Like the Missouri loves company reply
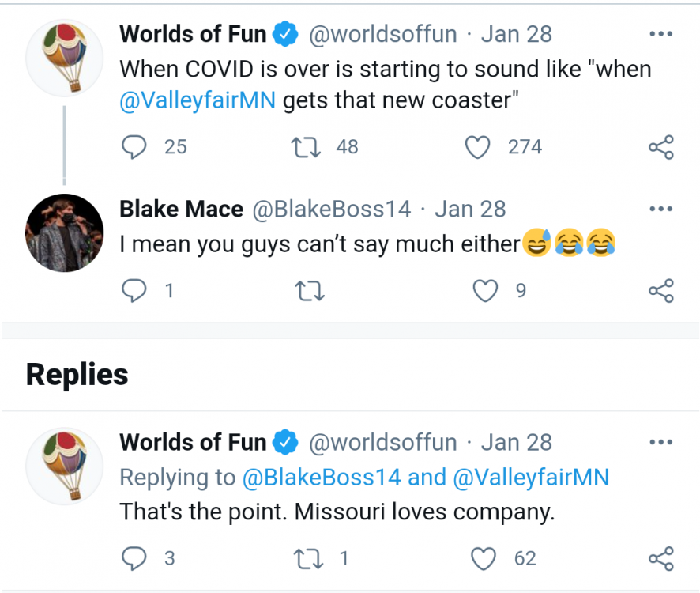700x593 pixels. pyautogui.click(x=484, y=558)
